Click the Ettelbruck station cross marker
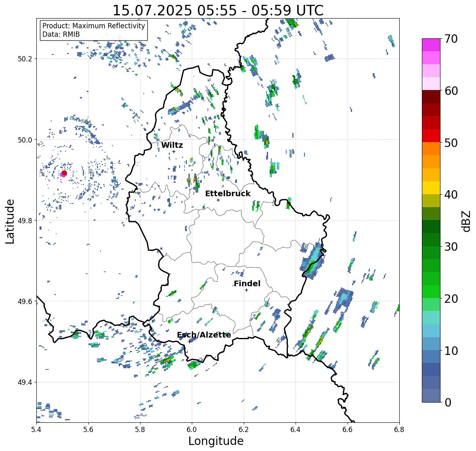Image resolution: width=476 pixels, height=451 pixels. [218, 200]
